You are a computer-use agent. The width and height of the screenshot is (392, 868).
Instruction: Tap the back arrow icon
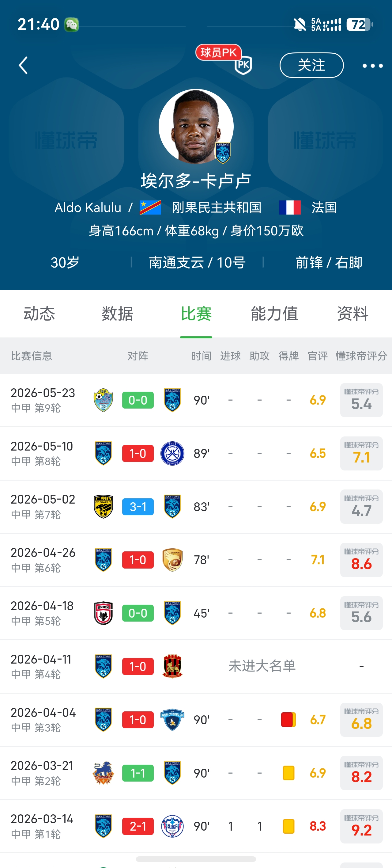point(23,65)
